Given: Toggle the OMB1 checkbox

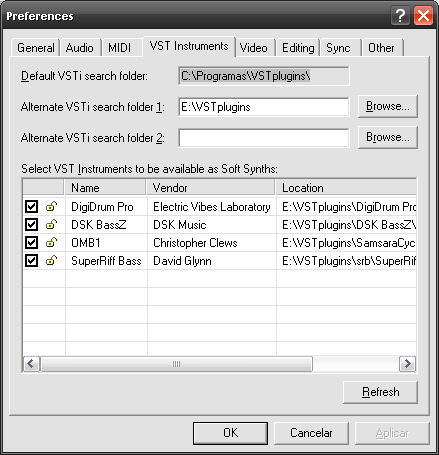Looking at the screenshot, I should (31, 243).
